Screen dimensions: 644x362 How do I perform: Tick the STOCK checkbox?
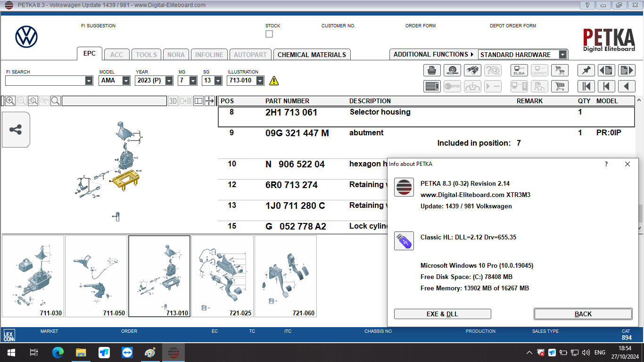click(x=269, y=34)
